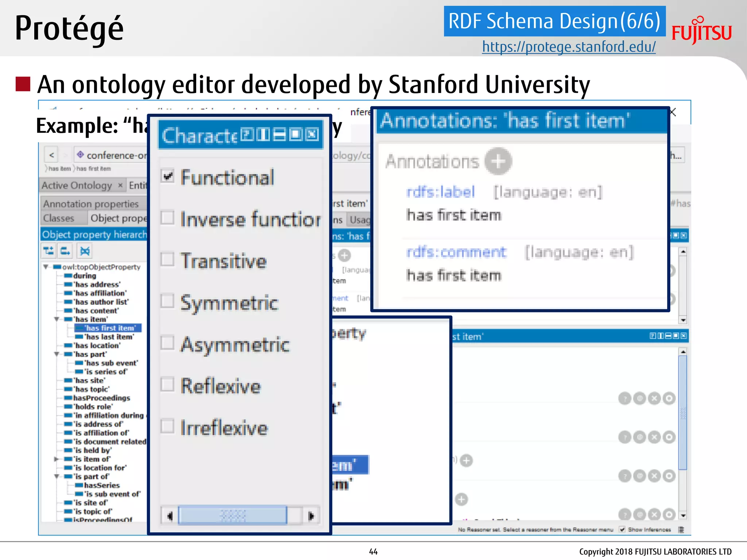
Task: Click 'has item' in the breadcrumb path
Action: (x=60, y=169)
